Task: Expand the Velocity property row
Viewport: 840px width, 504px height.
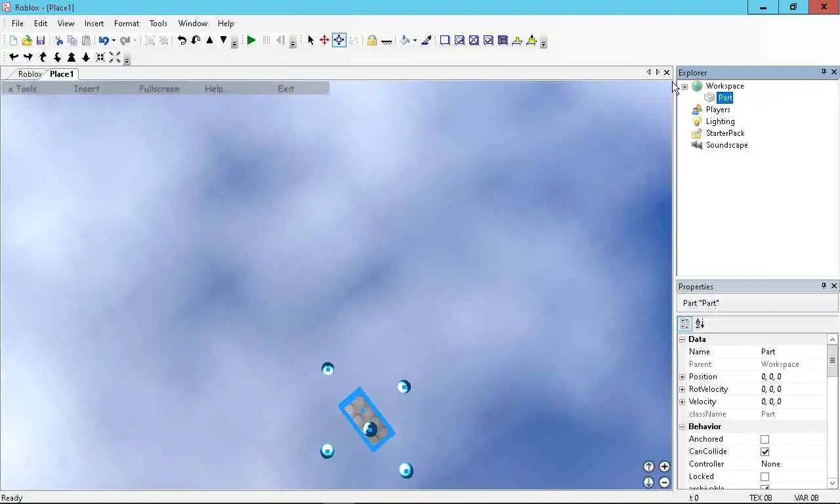Action: coord(682,402)
